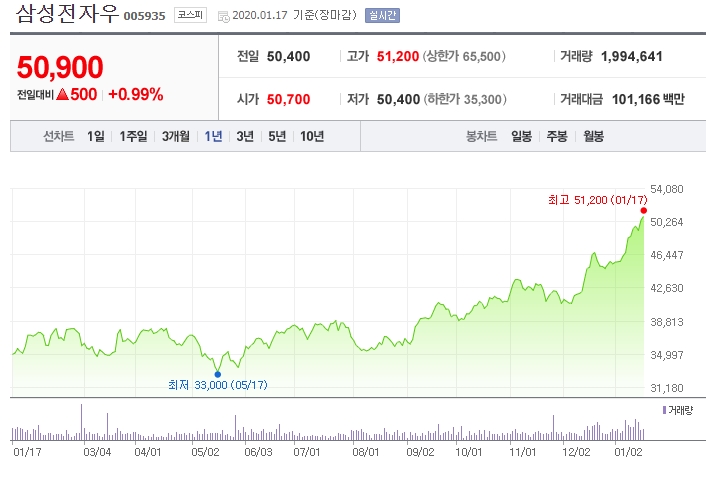Select the 1주일 line chart period
Image resolution: width=706 pixels, height=478 pixels.
pos(133,136)
